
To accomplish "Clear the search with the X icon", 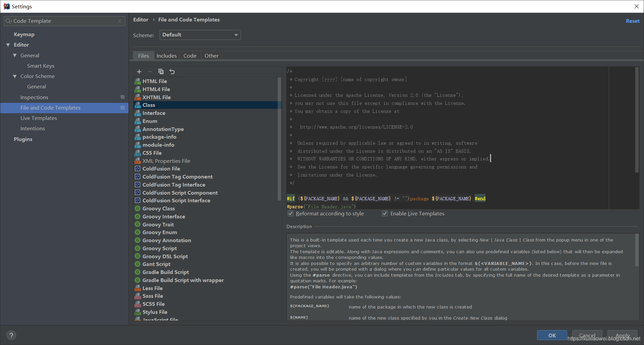I will pos(120,21).
